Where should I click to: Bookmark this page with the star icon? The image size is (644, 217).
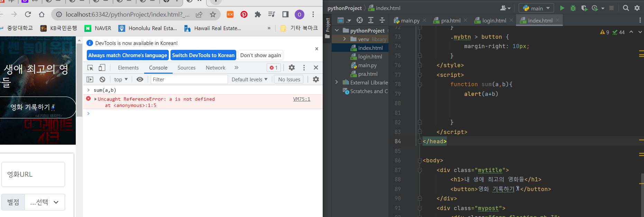click(213, 14)
